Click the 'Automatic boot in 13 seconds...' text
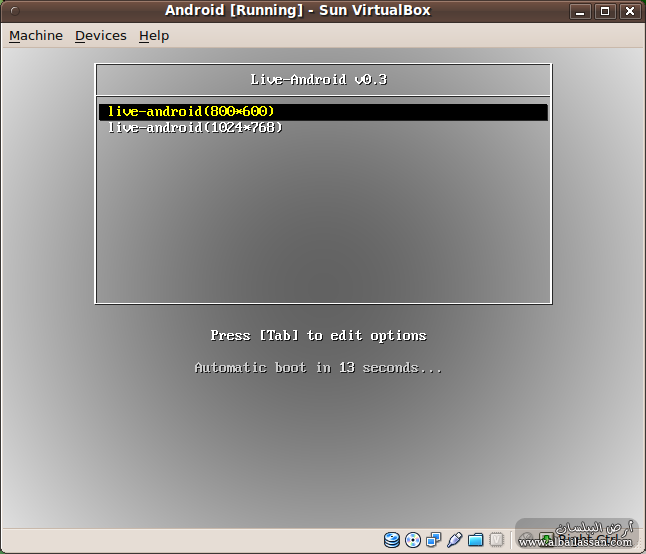646x554 pixels. pos(318,367)
